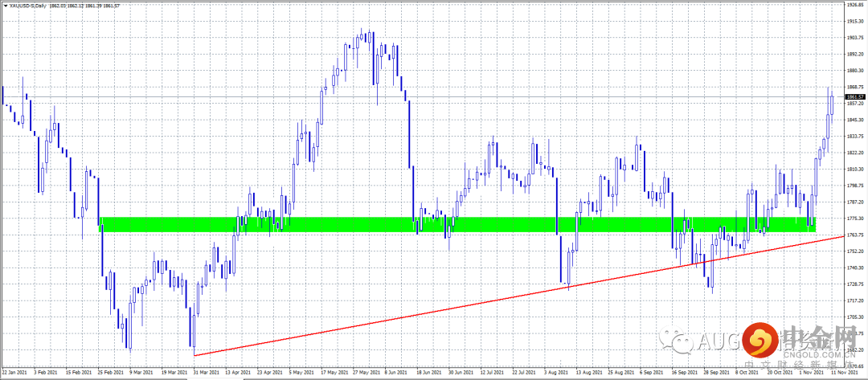This screenshot has width=868, height=380.
Task: Click the 1752.20 price axis label
Action: [x=856, y=251]
